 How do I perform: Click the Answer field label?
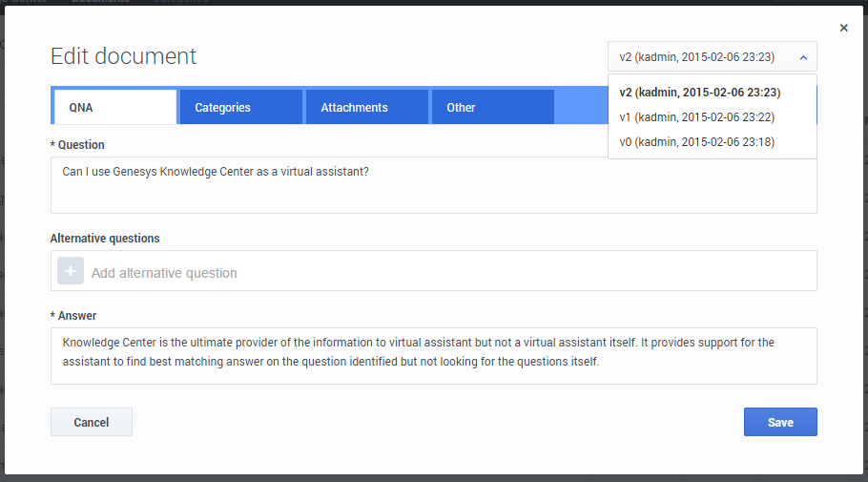(x=76, y=316)
